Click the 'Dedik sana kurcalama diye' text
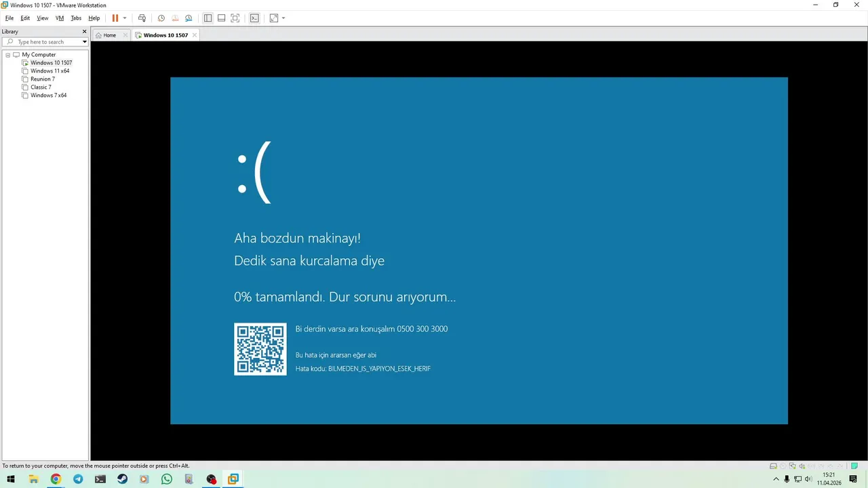This screenshot has height=488, width=868. 309,261
